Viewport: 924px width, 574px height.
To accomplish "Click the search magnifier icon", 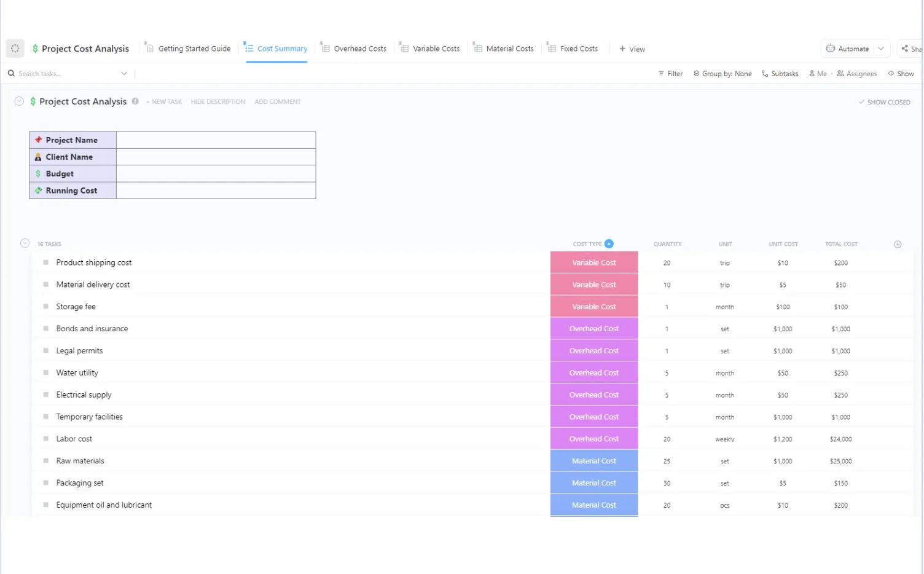I will (x=11, y=73).
